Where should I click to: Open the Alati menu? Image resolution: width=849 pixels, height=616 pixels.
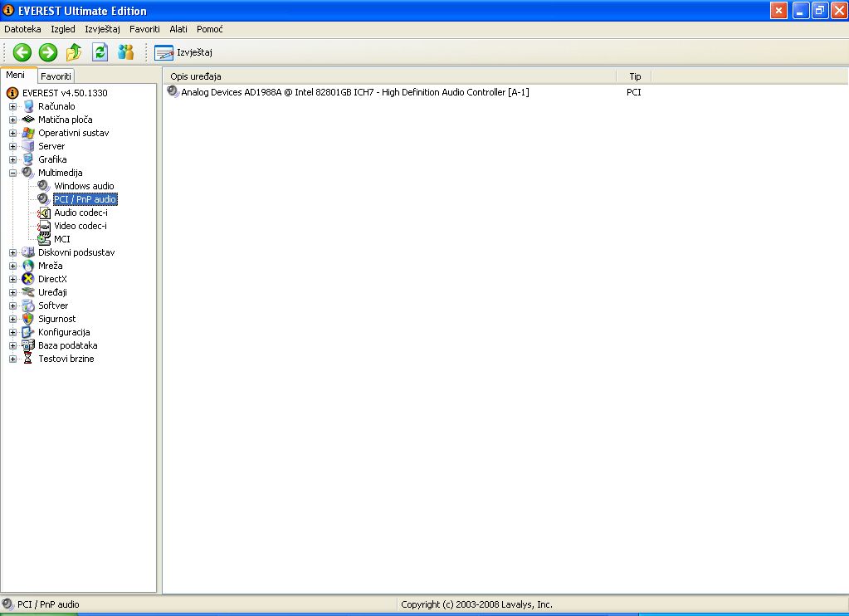(178, 29)
